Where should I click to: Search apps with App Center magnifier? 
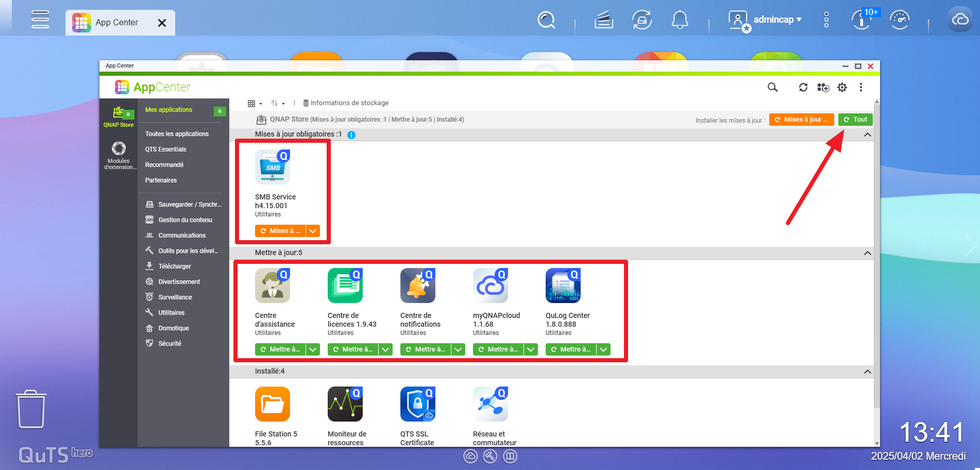click(772, 87)
